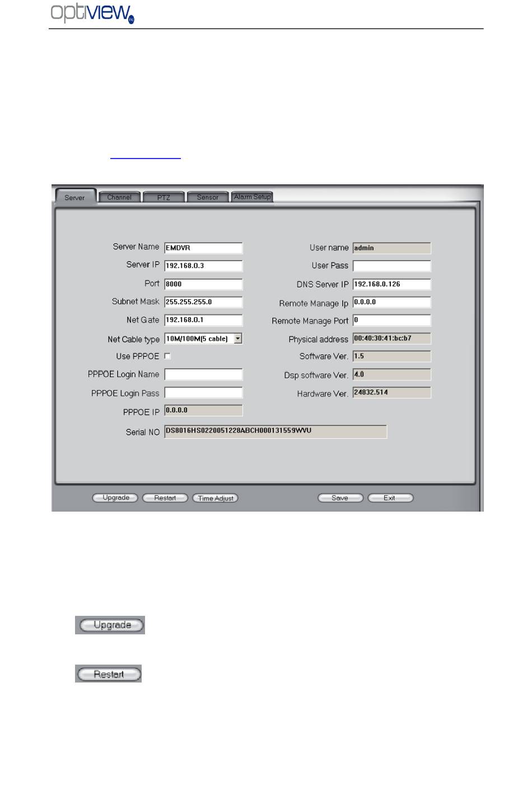Open the Alarm Setup tab
This screenshot has width=532, height=789.
click(252, 197)
